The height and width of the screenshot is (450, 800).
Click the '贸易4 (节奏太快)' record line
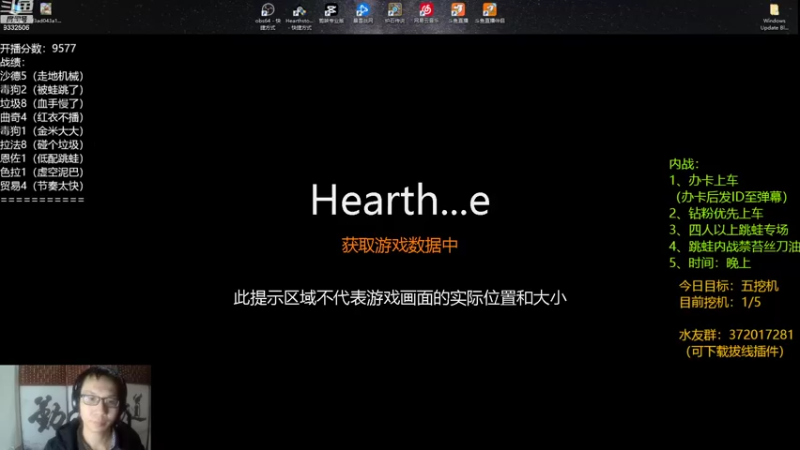[x=42, y=186]
